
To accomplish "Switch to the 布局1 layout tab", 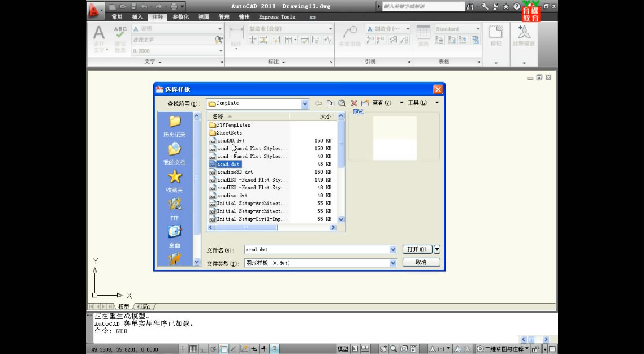I will [144, 306].
